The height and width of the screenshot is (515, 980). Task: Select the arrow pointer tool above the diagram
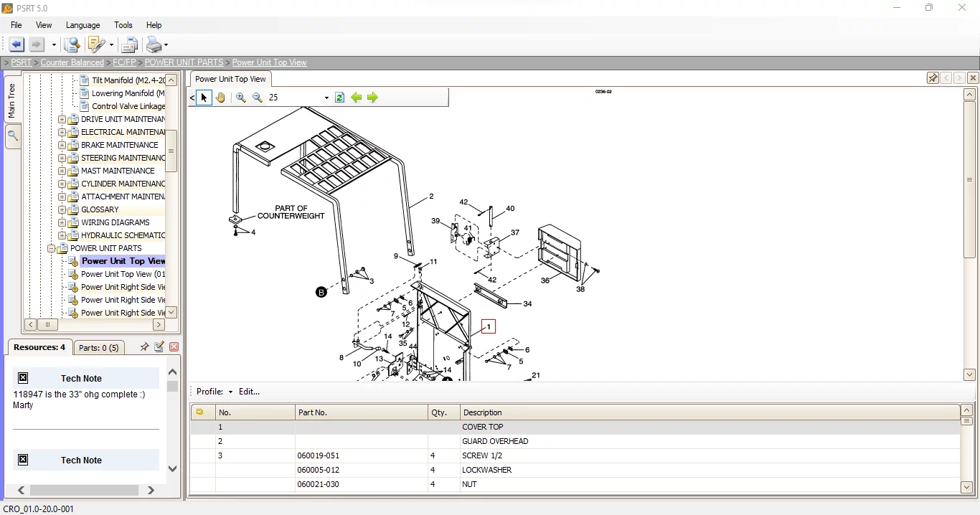coord(204,98)
